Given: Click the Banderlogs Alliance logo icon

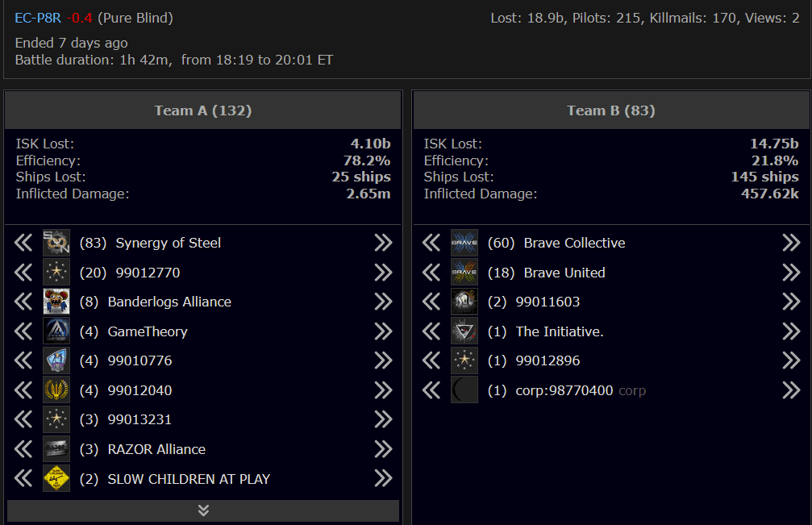Looking at the screenshot, I should pos(56,302).
